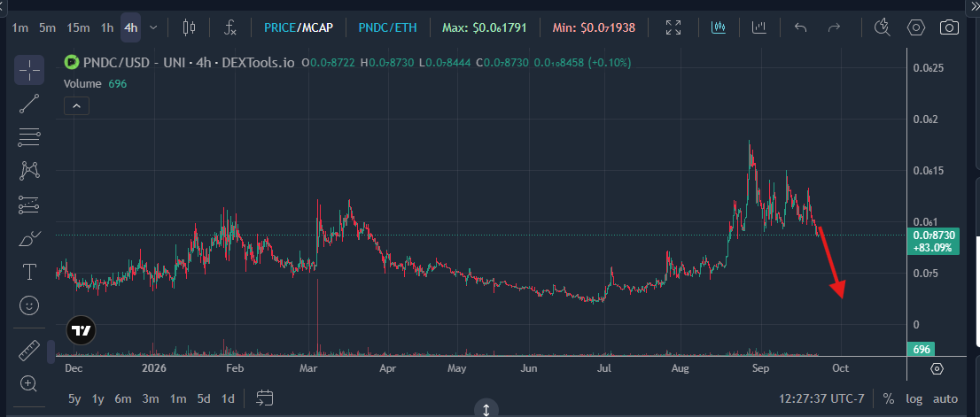Set date range to 5y
Image resolution: width=980 pixels, height=417 pixels.
coord(74,399)
